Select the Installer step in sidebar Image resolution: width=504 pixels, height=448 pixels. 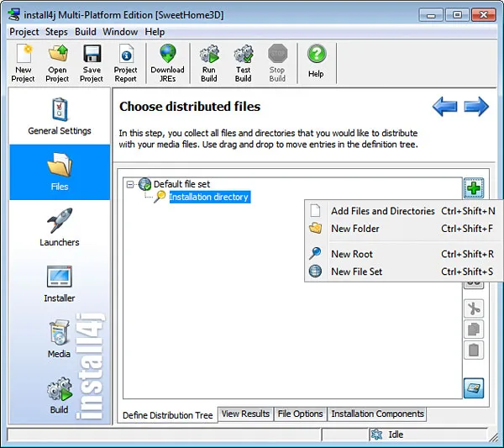click(x=60, y=284)
